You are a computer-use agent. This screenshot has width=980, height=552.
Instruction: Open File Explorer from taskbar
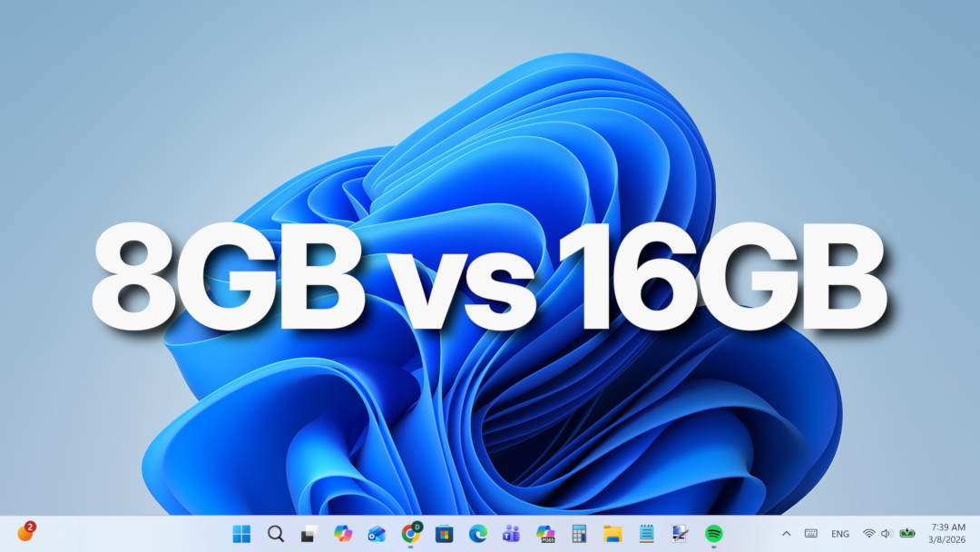coord(613,534)
